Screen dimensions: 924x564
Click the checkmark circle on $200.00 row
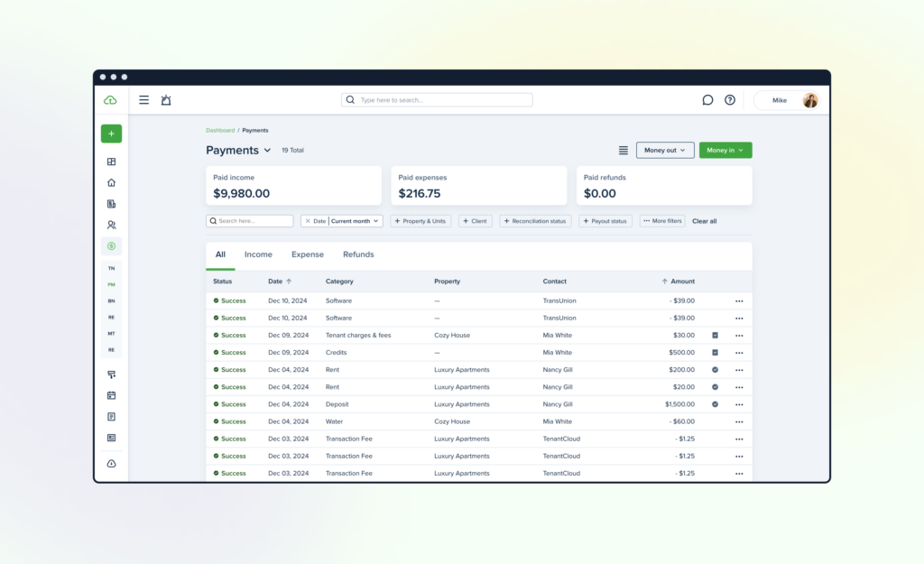tap(715, 369)
